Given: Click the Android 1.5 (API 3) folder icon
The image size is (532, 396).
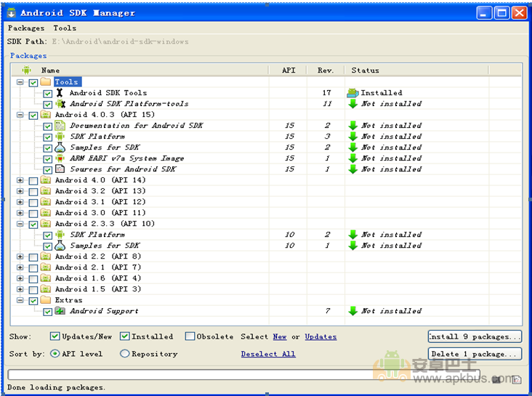Looking at the screenshot, I should pyautogui.click(x=46, y=288).
